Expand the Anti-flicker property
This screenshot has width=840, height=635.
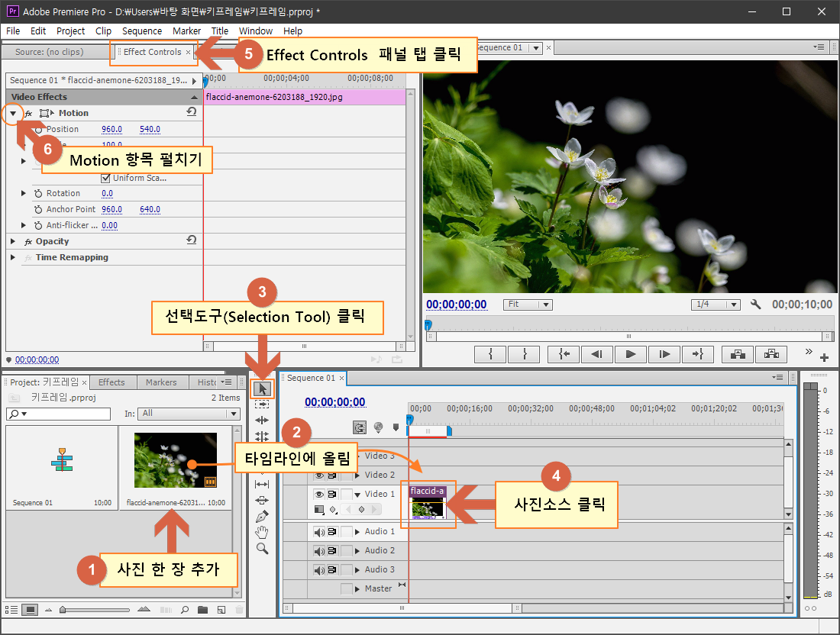tap(24, 225)
